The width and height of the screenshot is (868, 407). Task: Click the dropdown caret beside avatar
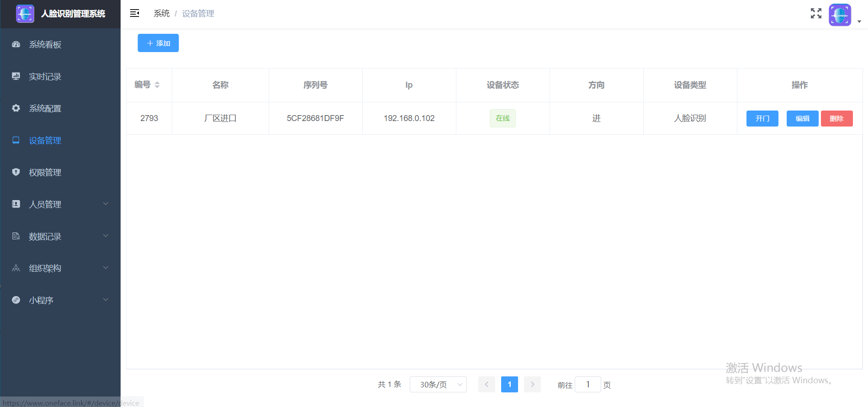(859, 21)
